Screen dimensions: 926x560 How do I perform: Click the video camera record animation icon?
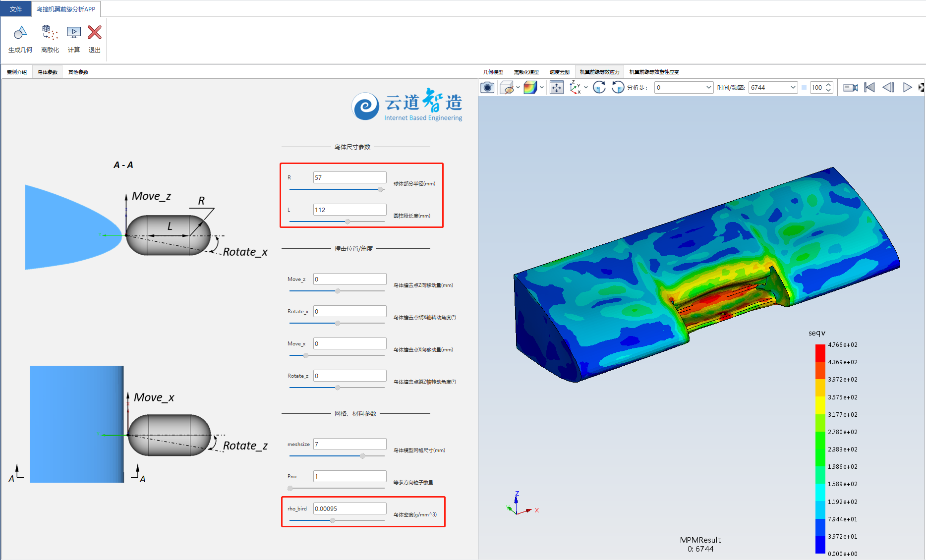[x=851, y=88]
